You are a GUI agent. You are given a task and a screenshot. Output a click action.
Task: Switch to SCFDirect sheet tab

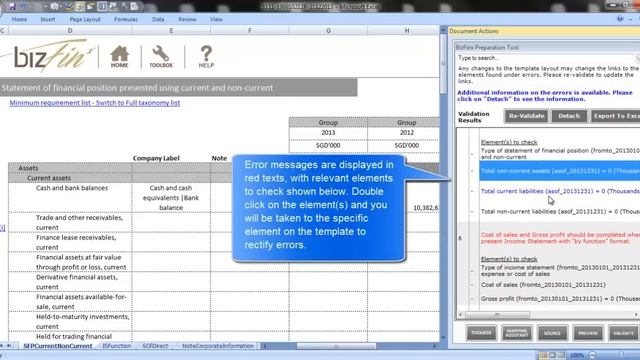(155, 346)
